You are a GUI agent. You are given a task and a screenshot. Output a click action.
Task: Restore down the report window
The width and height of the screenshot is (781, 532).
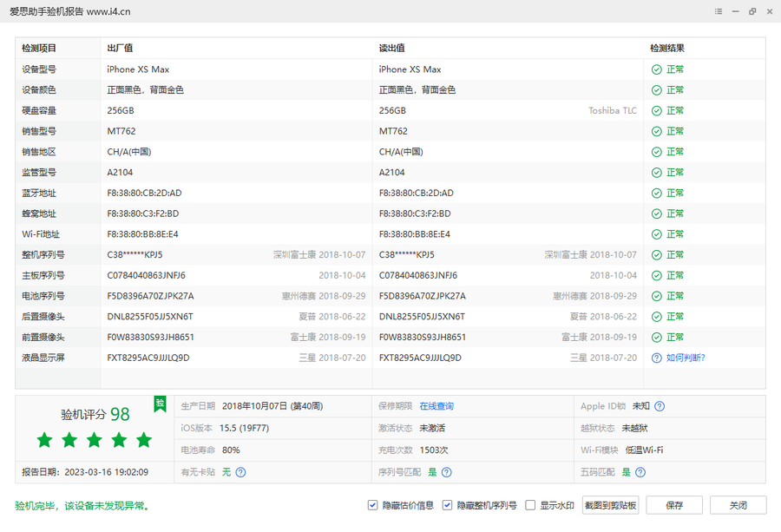752,11
